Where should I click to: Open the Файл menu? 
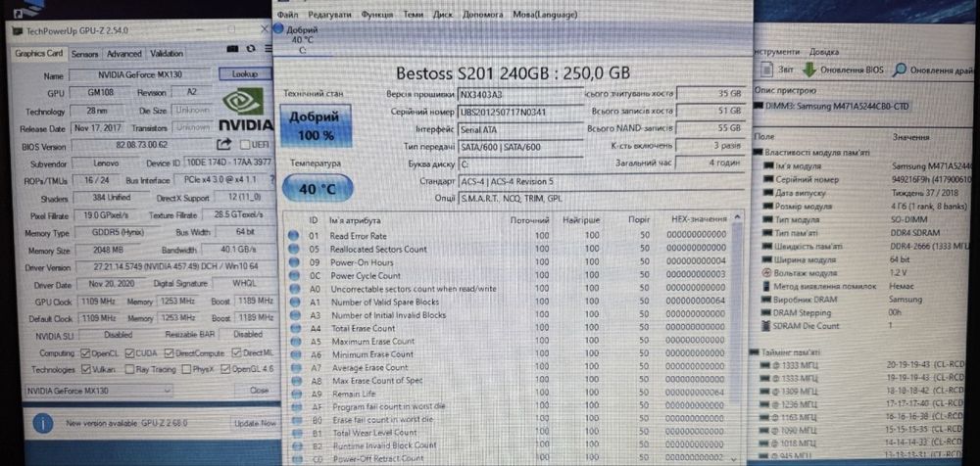coord(287,15)
